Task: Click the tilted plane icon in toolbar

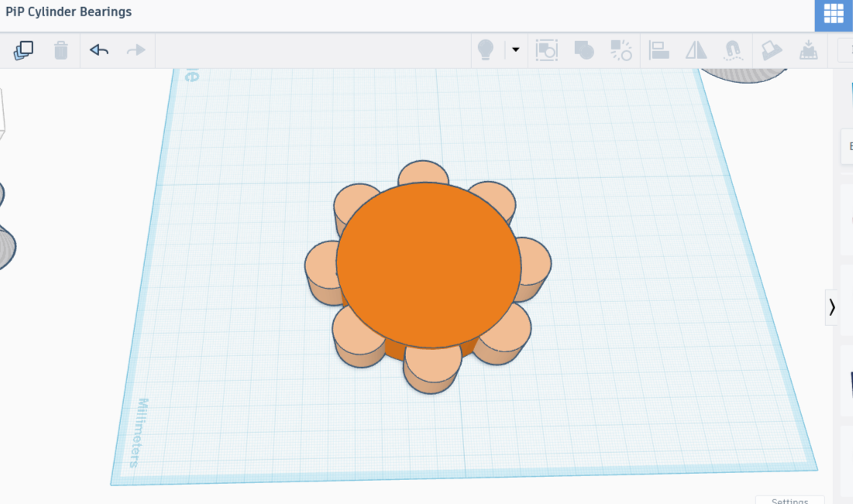Action: click(772, 50)
